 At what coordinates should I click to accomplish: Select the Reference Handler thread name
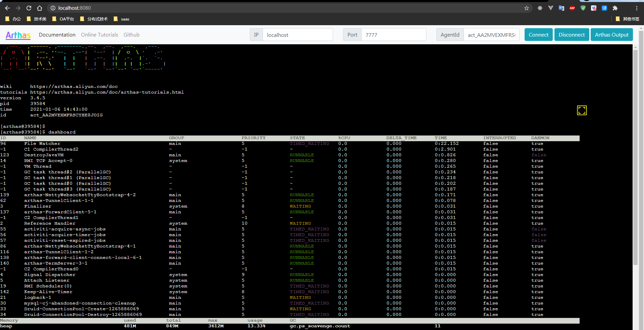(x=50, y=223)
